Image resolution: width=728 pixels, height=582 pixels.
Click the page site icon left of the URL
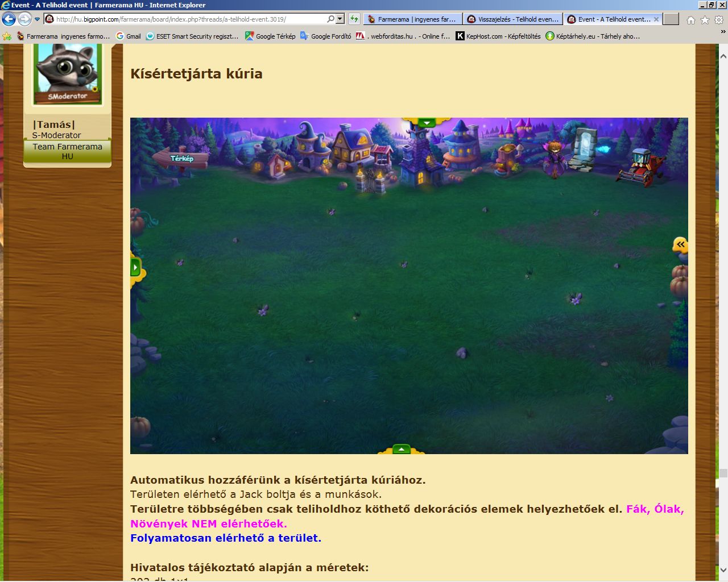[x=49, y=19]
